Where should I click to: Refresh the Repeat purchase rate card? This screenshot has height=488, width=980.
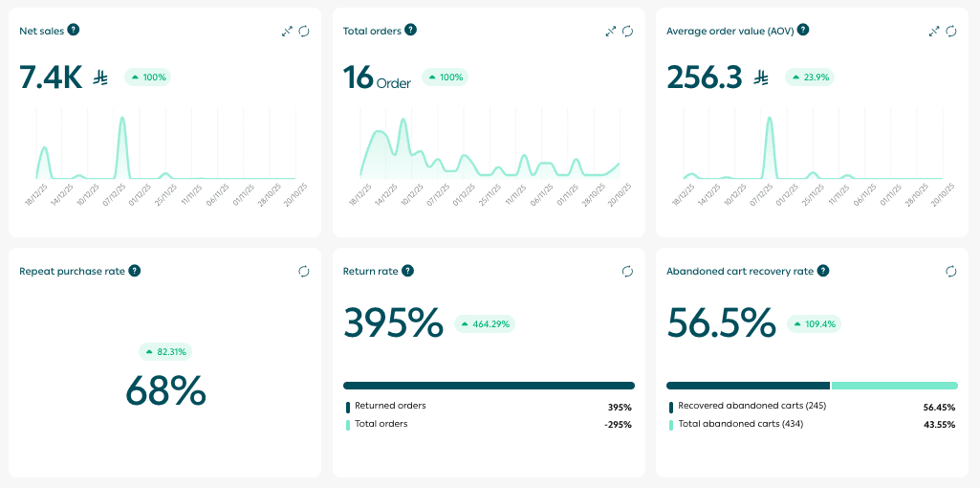(304, 272)
